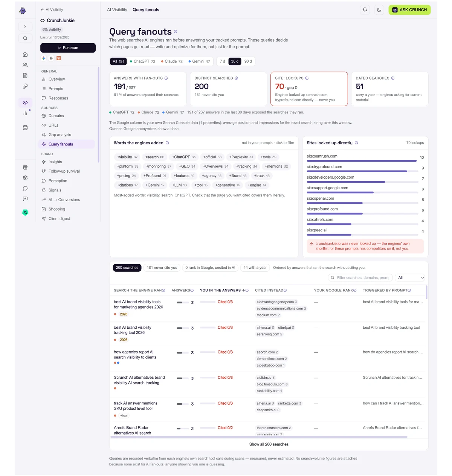Click info icon next to Site: lookups
The image size is (452, 476).
307,78
